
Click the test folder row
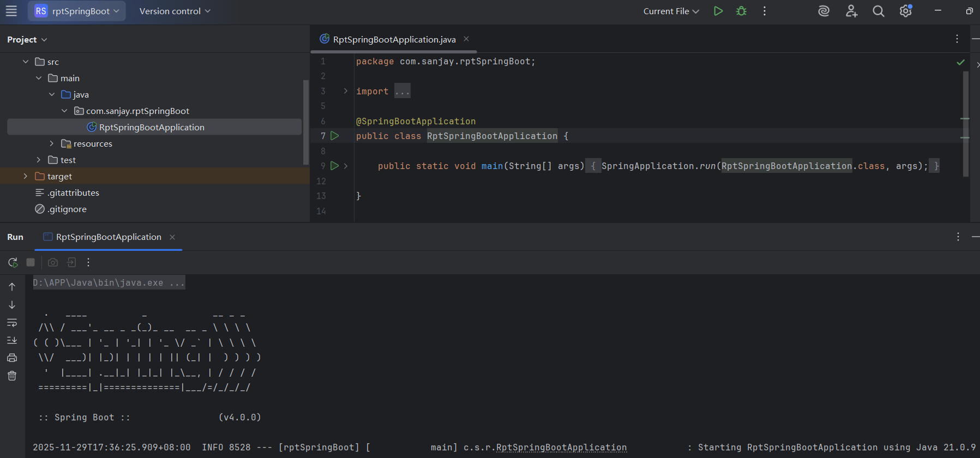tap(154, 160)
